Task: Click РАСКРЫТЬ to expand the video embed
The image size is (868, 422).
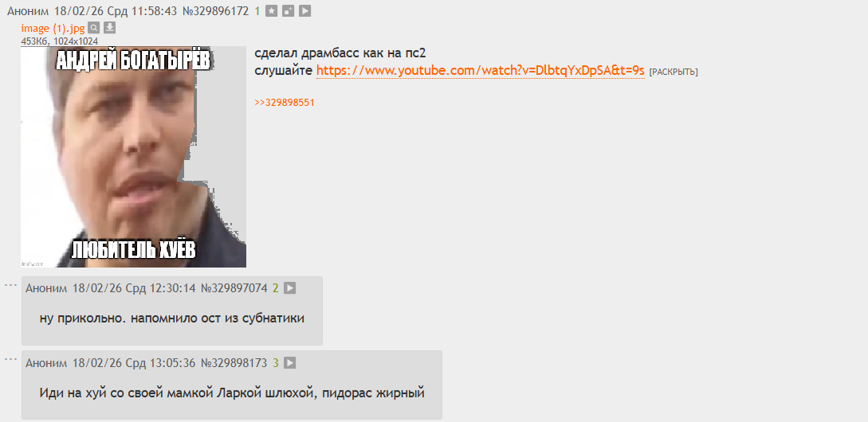Action: [x=674, y=72]
